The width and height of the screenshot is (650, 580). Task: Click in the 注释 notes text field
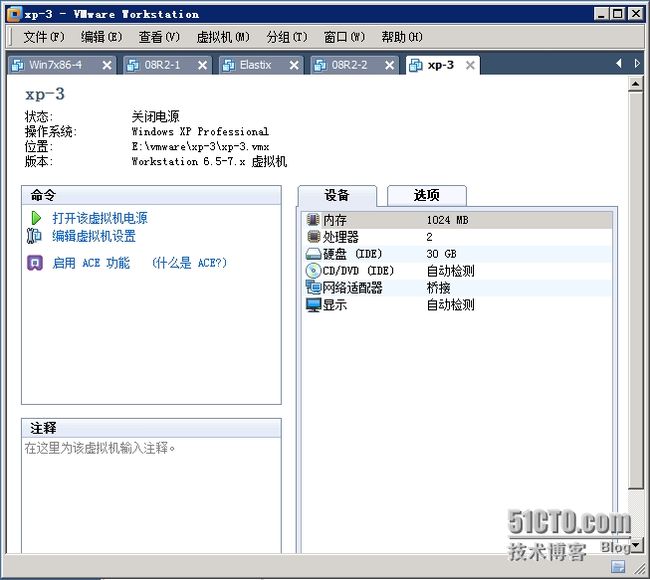coord(151,495)
